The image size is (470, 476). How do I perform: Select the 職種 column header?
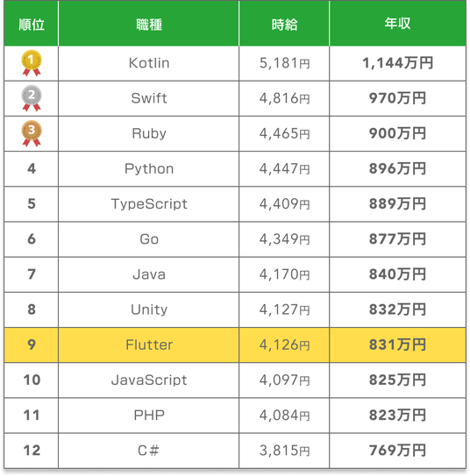coord(149,25)
